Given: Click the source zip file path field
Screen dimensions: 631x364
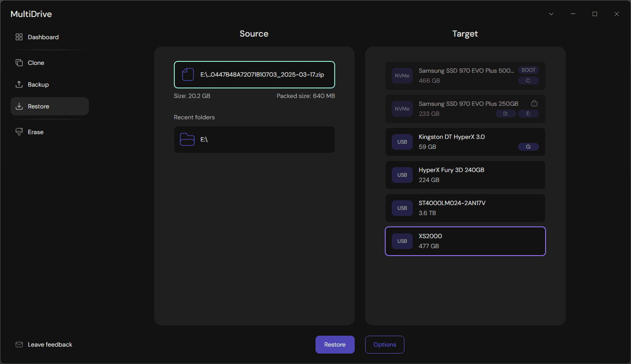Looking at the screenshot, I should click(261, 74).
